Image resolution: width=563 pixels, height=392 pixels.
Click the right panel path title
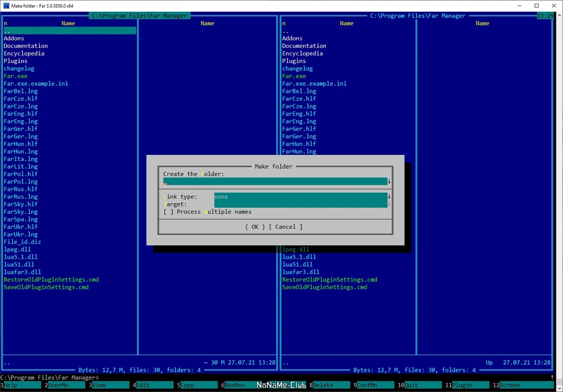point(418,15)
